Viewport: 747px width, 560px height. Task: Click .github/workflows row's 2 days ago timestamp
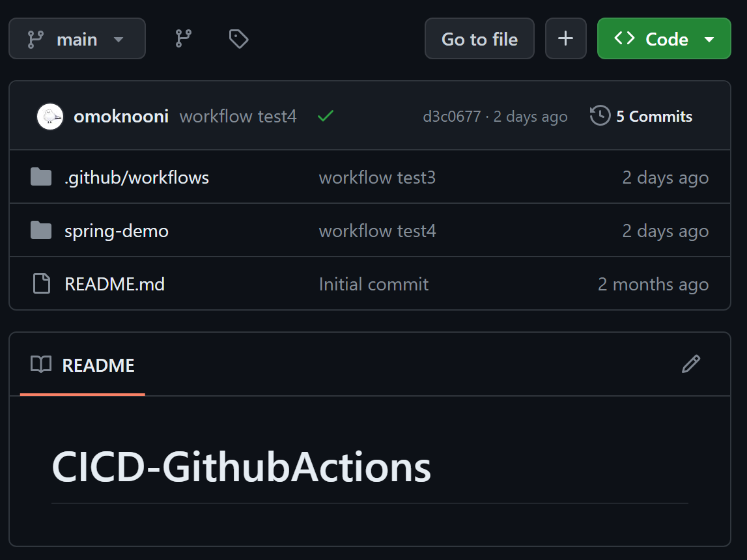point(666,178)
